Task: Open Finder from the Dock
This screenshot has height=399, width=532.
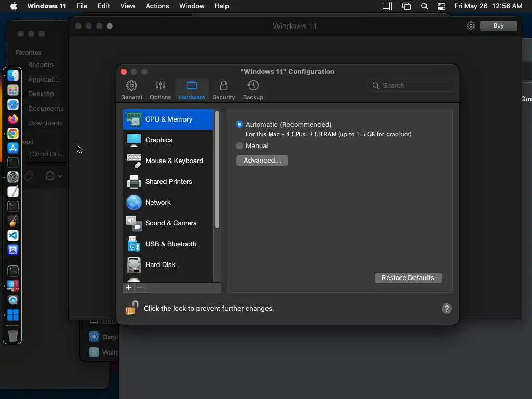Action: coord(13,75)
